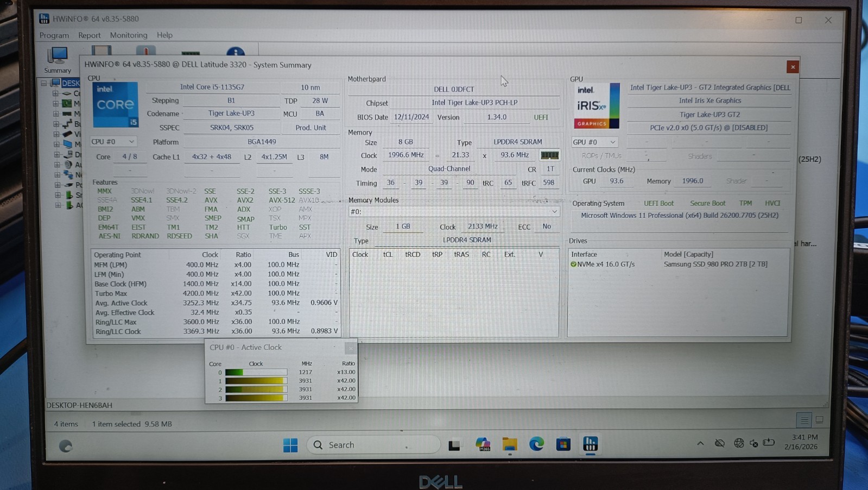Viewport: 868px width, 490px height.
Task: Click the HWiNFO taskbar icon
Action: [x=591, y=444]
